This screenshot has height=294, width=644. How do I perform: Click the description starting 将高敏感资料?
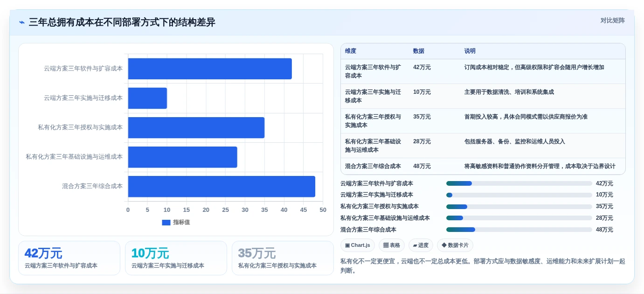pyautogui.click(x=540, y=166)
